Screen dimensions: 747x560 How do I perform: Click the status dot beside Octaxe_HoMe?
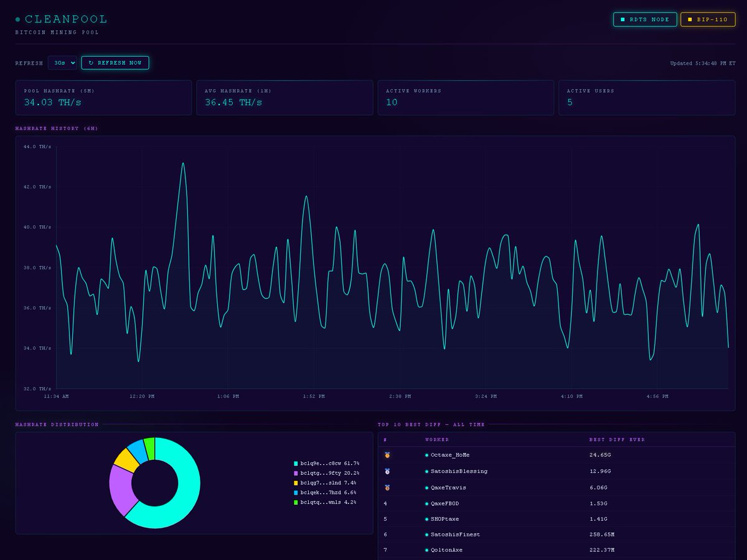427,455
